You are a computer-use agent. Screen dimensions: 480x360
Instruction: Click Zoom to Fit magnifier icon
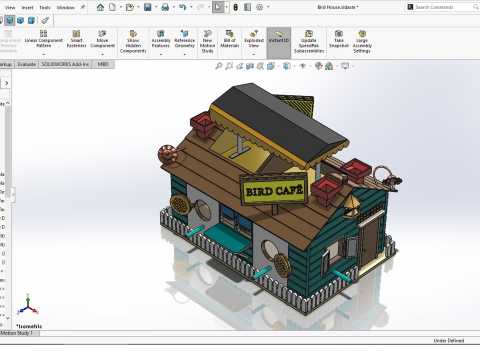[218, 66]
